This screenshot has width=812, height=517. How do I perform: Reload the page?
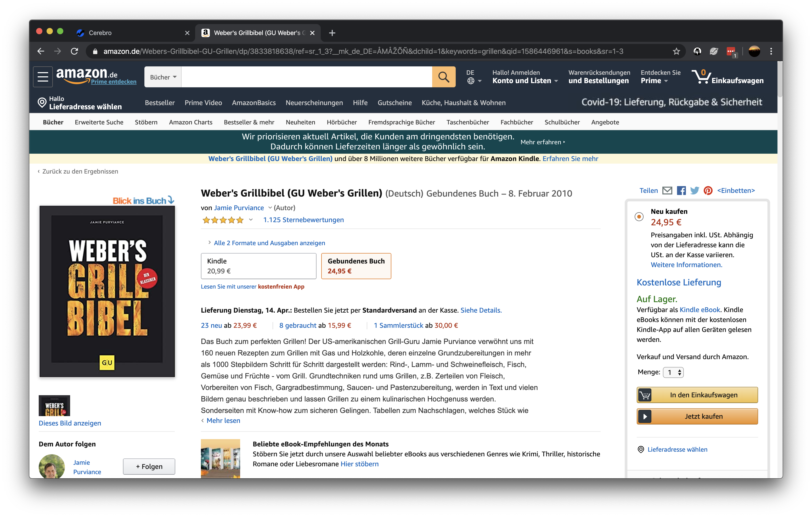pos(75,51)
